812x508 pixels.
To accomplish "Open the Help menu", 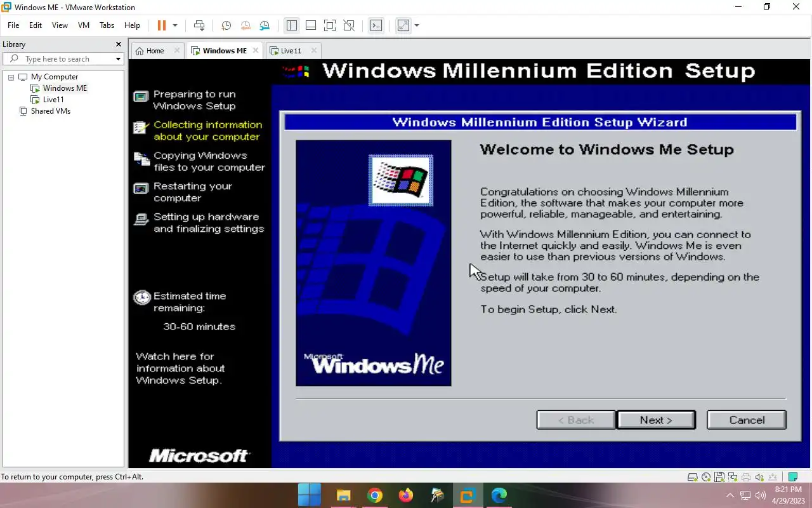I will (132, 25).
